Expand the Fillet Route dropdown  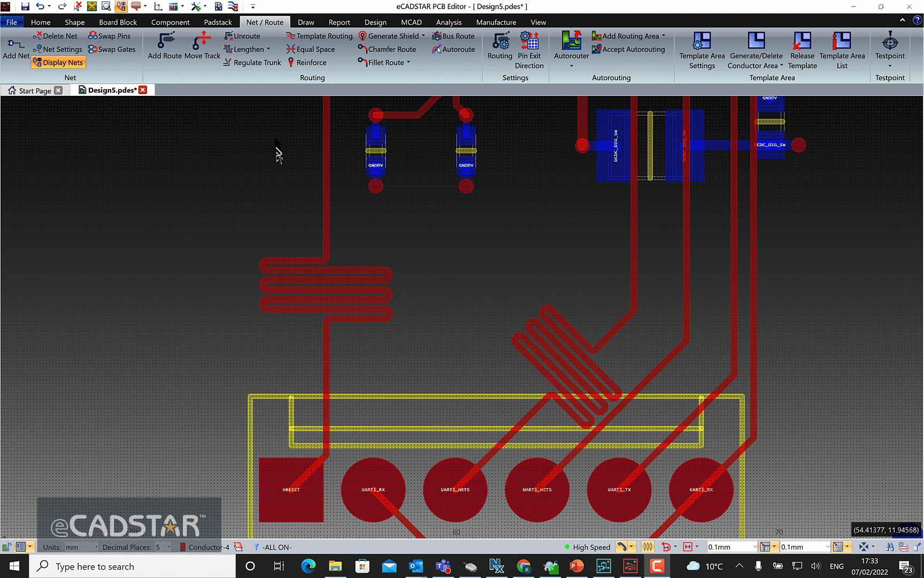(409, 63)
